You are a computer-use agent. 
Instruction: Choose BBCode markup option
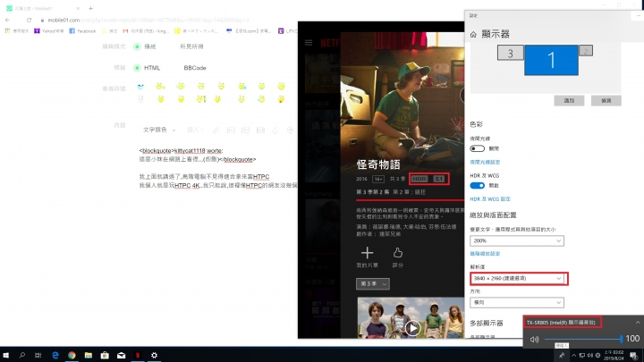195,68
